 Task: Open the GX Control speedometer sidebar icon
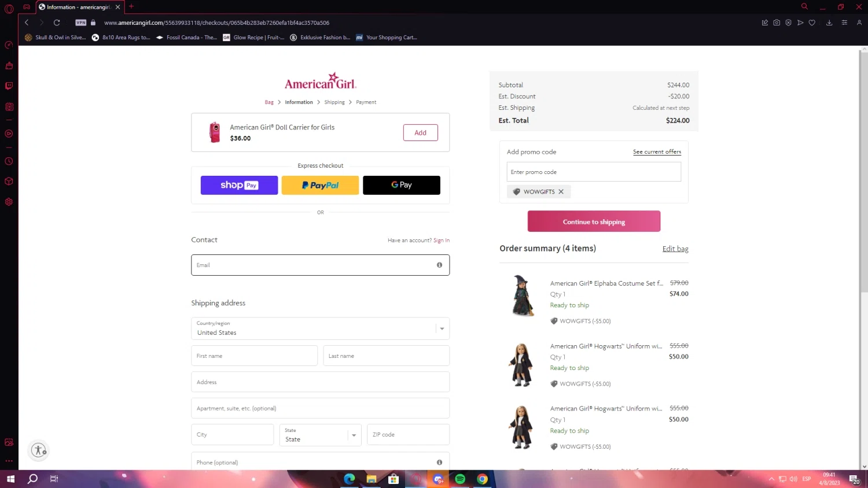point(9,45)
